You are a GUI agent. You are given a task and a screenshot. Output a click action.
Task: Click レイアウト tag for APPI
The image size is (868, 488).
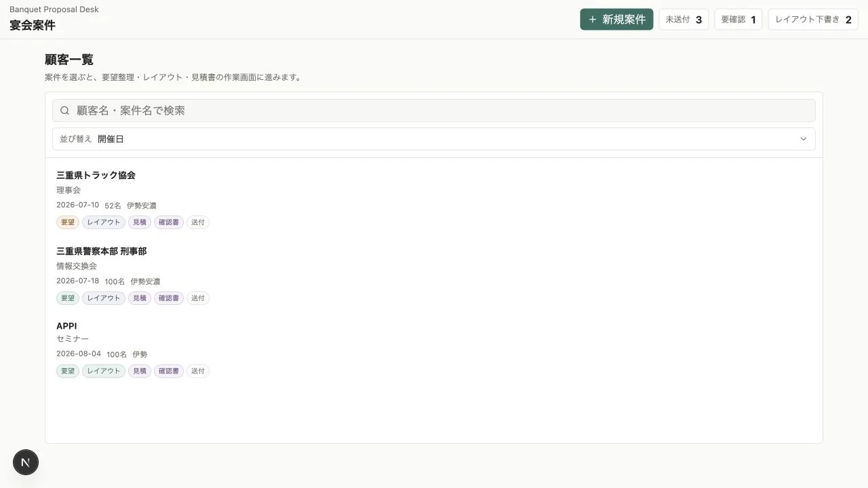pos(104,371)
